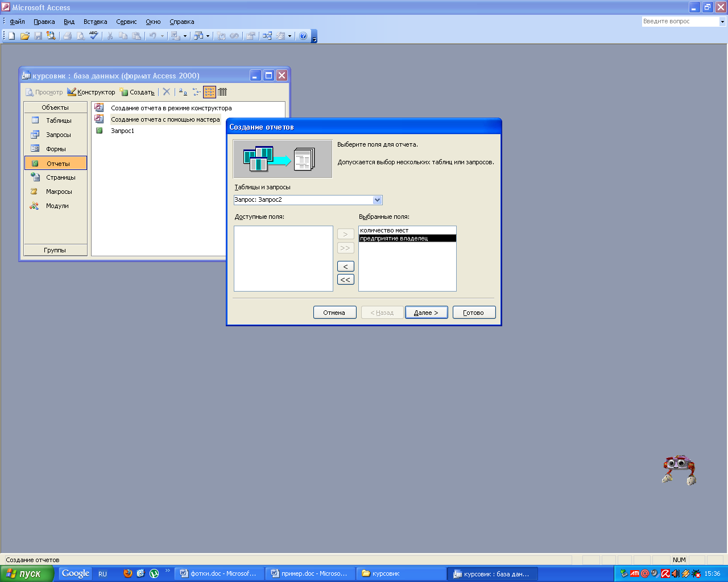Viewport: 728px width, 582px height.
Task: Click the Spelling ABC check icon
Action: pos(94,36)
